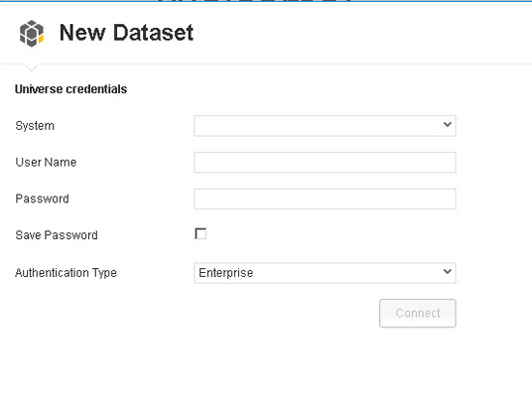Image resolution: width=532 pixels, height=397 pixels.
Task: Click the New Dataset title text
Action: pyautogui.click(x=126, y=33)
